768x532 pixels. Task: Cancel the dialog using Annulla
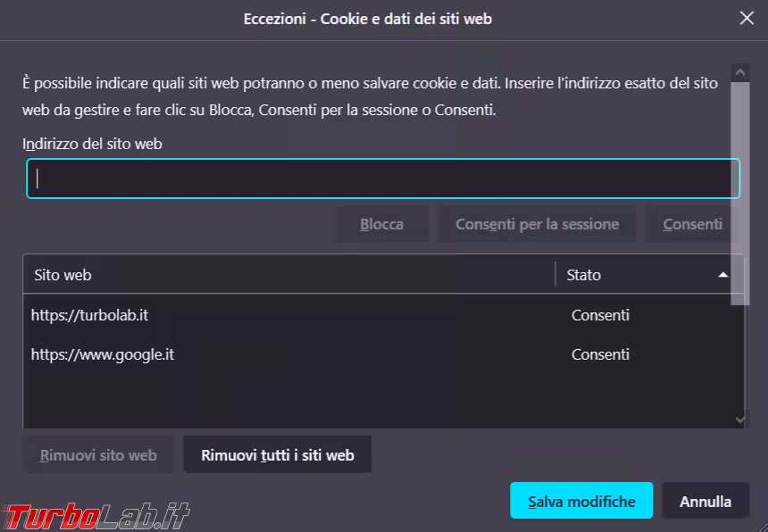705,502
